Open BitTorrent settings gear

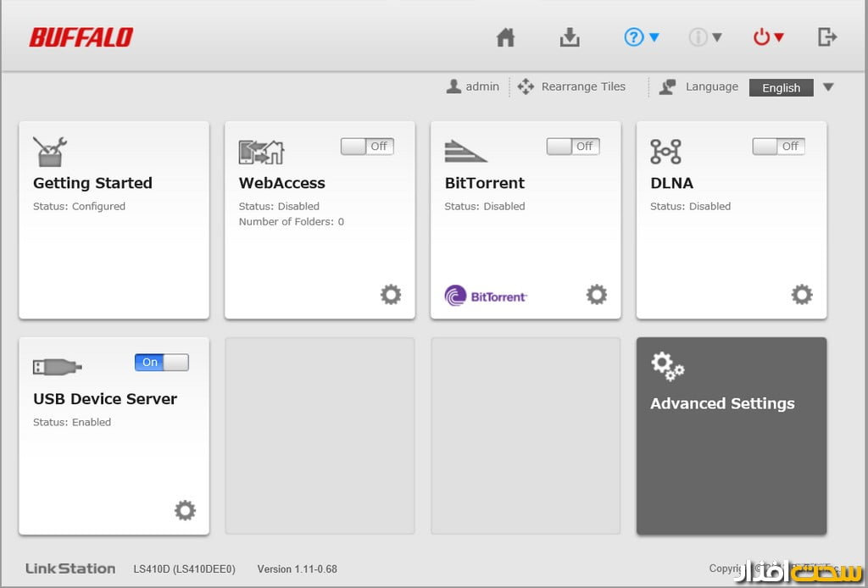pyautogui.click(x=597, y=295)
